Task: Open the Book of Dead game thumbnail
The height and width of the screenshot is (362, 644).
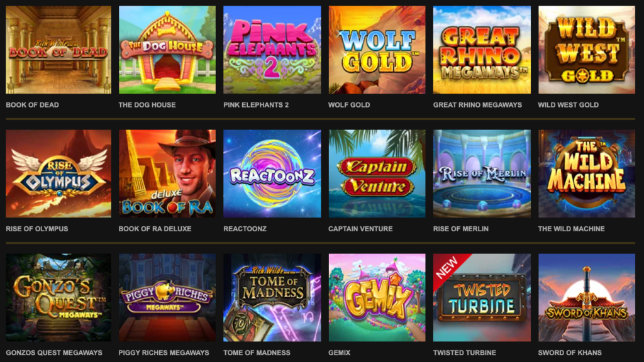Action: tap(58, 50)
